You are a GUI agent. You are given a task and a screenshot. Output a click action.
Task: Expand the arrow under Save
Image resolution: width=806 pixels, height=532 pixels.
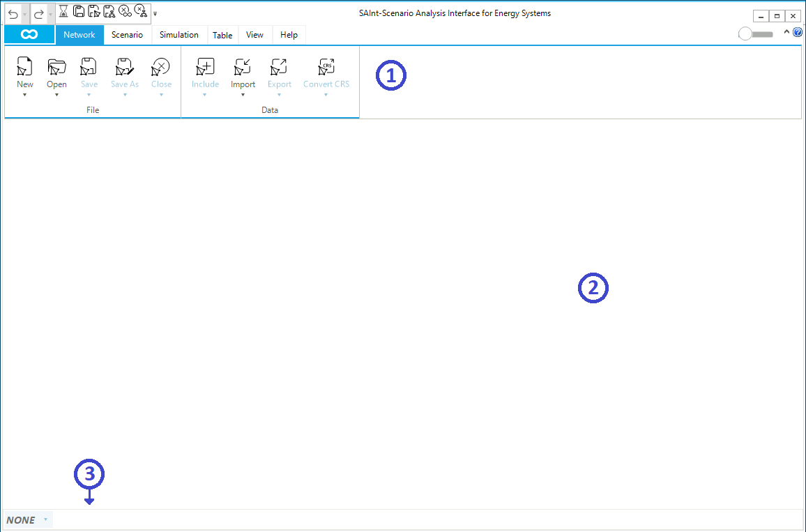coord(89,95)
